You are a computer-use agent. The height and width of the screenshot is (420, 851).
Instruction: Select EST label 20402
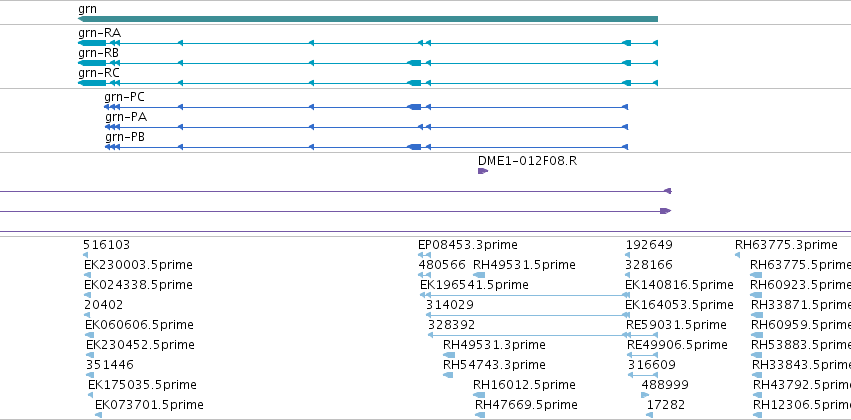[x=104, y=306]
